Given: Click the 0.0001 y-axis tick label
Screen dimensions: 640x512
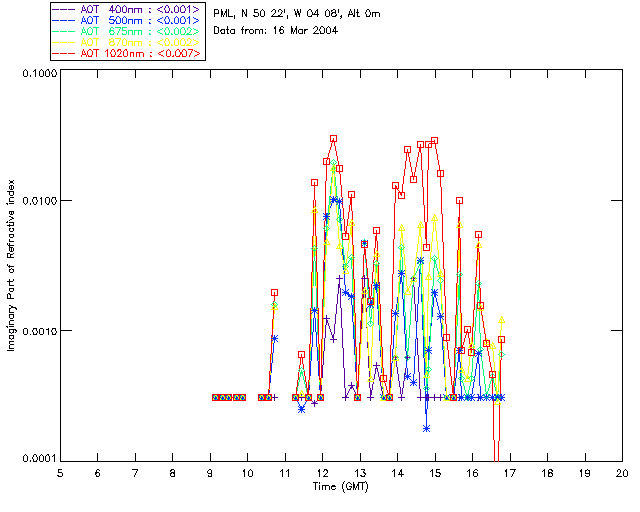Looking at the screenshot, I should (39, 459).
